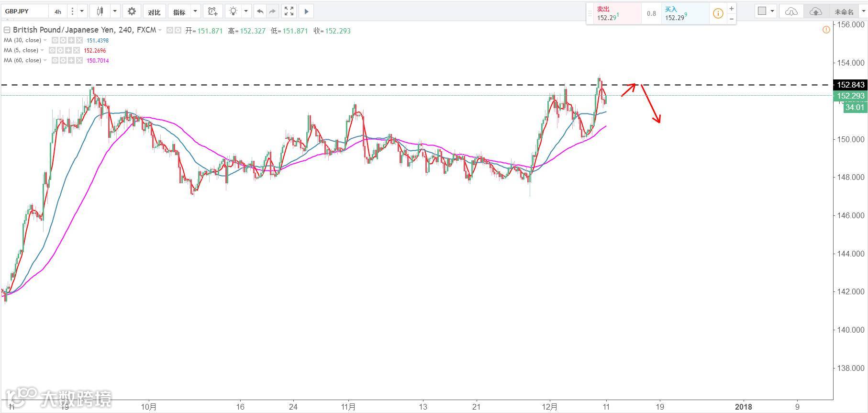Open the dropdown next to the light bulb
Viewport: 868px width, 413px height.
tap(246, 11)
